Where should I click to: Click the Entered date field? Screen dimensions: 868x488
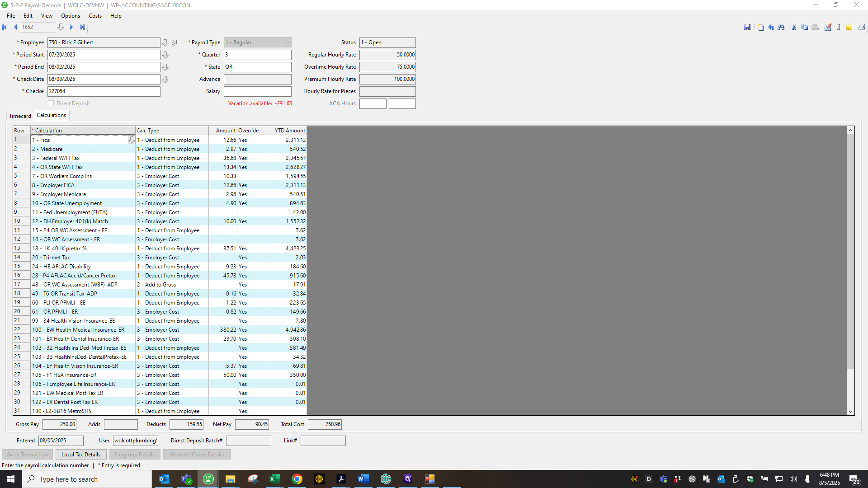pyautogui.click(x=61, y=441)
